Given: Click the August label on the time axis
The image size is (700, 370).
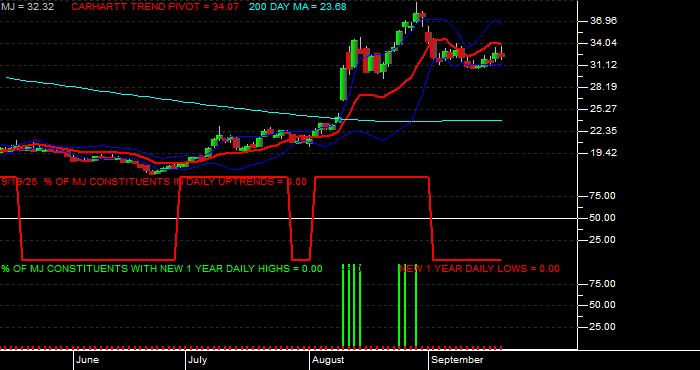Looking at the screenshot, I should pos(328,360).
